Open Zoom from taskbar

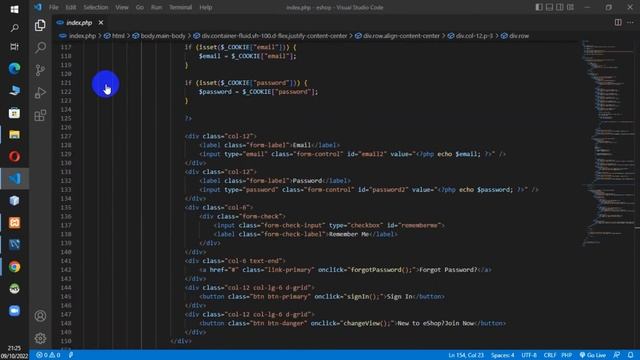[14, 311]
